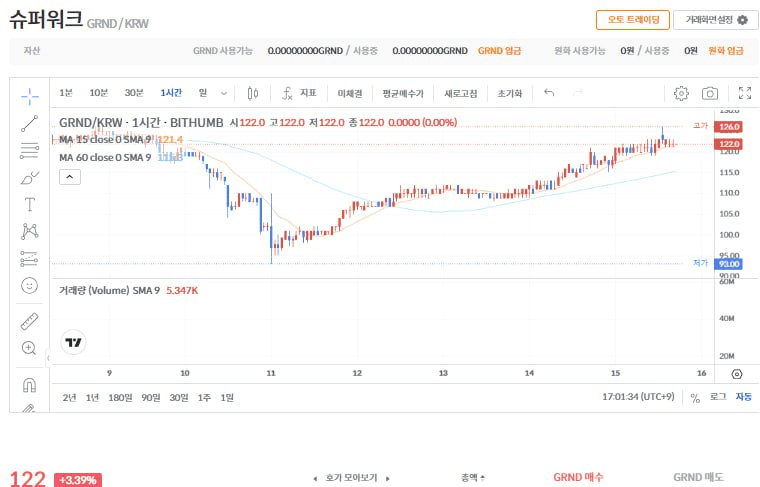The image size is (760, 487).
Task: Open the pattern drawing tool
Action: pyautogui.click(x=30, y=231)
